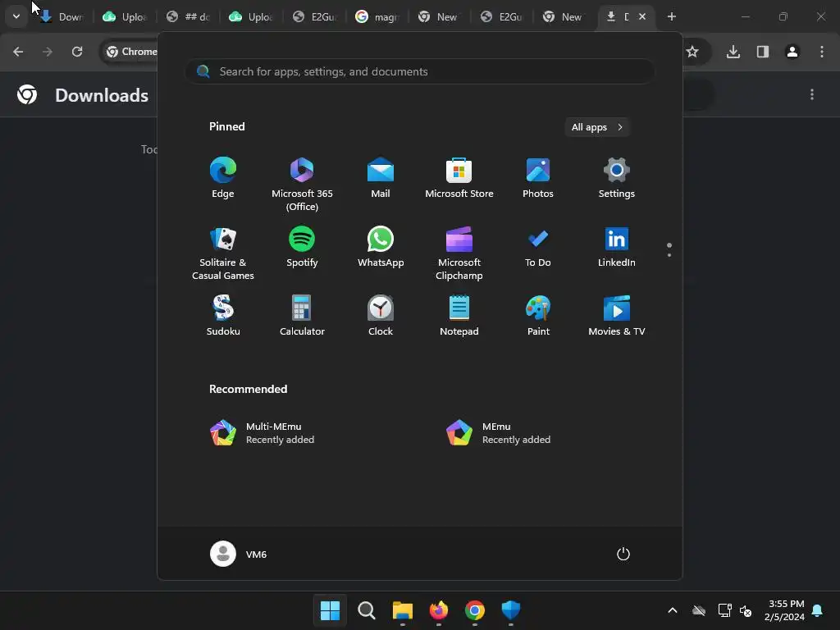The image size is (840, 630).
Task: Reload the Chrome page
Action: 77,52
